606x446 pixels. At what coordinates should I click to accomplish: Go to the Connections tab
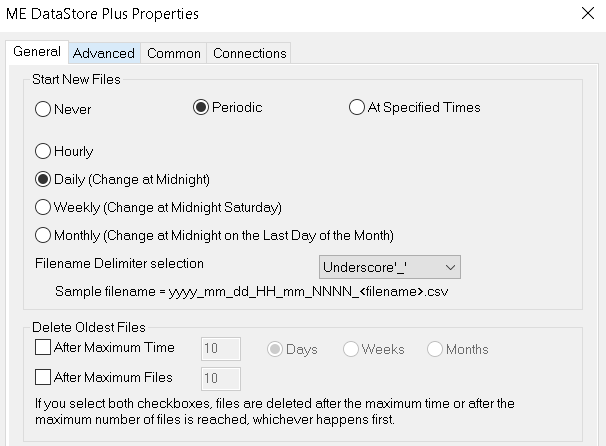point(250,53)
